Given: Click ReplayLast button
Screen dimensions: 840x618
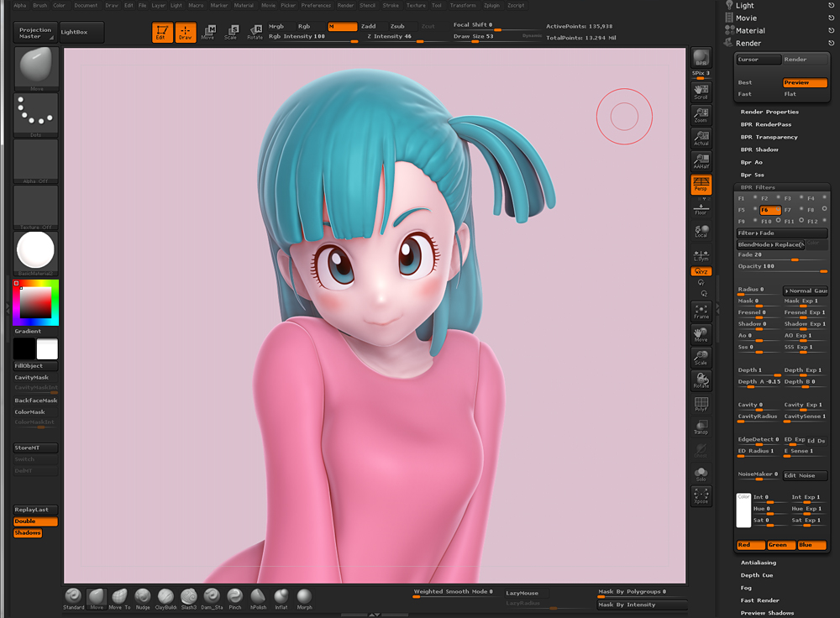Looking at the screenshot, I should pos(35,510).
